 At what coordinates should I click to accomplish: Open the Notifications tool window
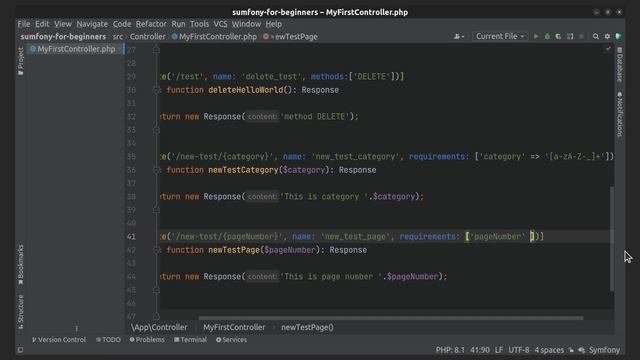[x=620, y=114]
